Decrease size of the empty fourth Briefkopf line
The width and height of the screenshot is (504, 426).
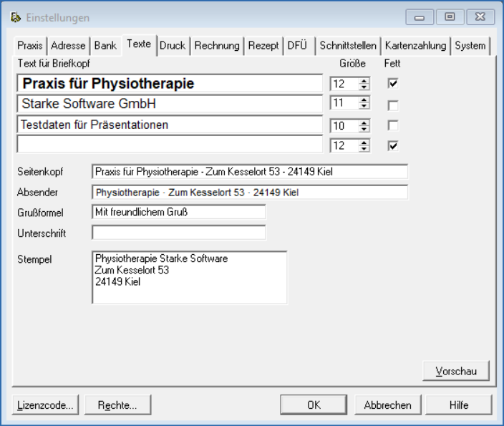(364, 149)
